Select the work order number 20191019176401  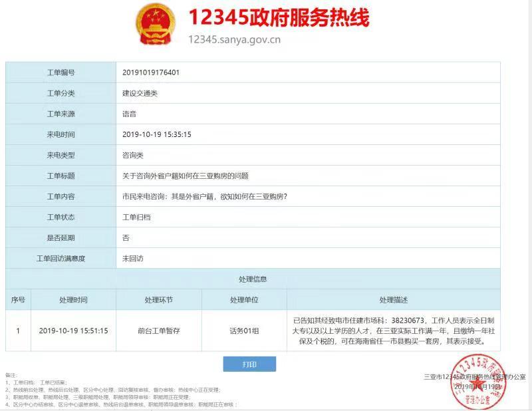point(151,72)
